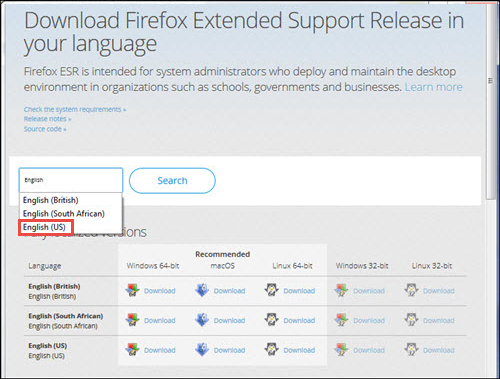Download English (US) Linux 64-bit link
This screenshot has width=500, height=379.
[299, 350]
